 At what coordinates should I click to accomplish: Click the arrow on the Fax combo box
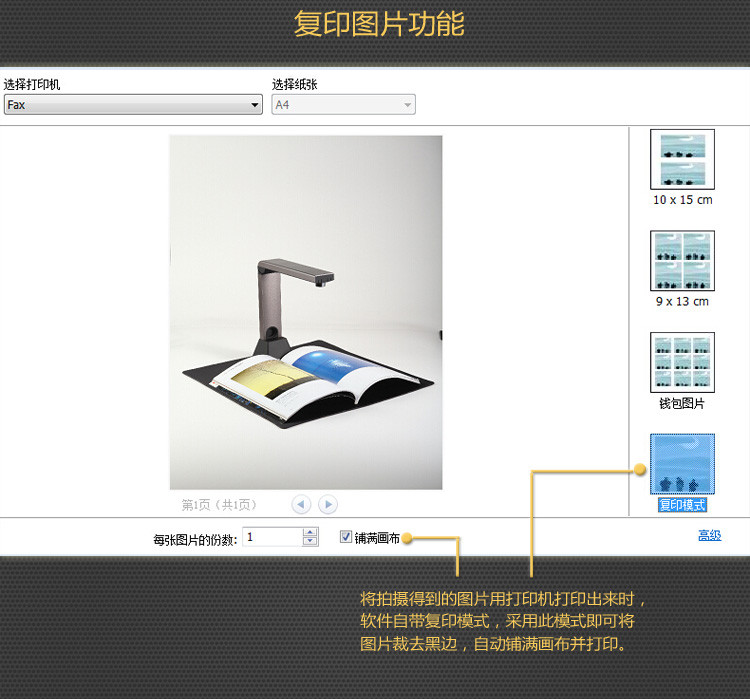[255, 105]
